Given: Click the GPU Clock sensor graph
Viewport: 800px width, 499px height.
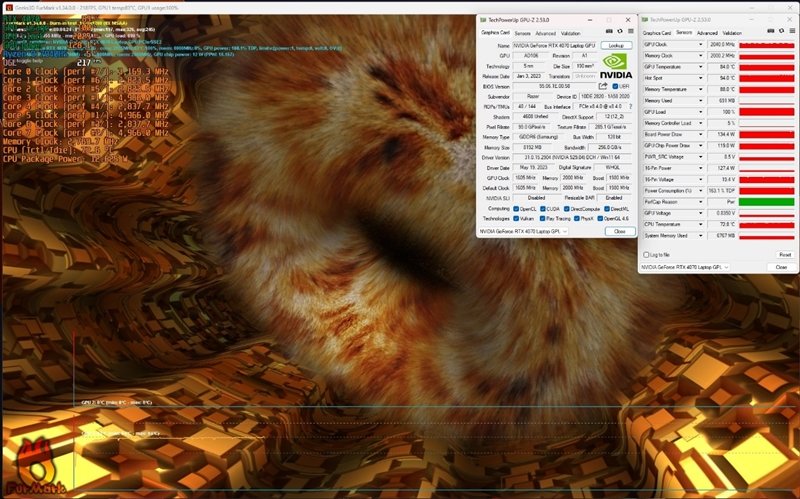Looking at the screenshot, I should click(766, 44).
